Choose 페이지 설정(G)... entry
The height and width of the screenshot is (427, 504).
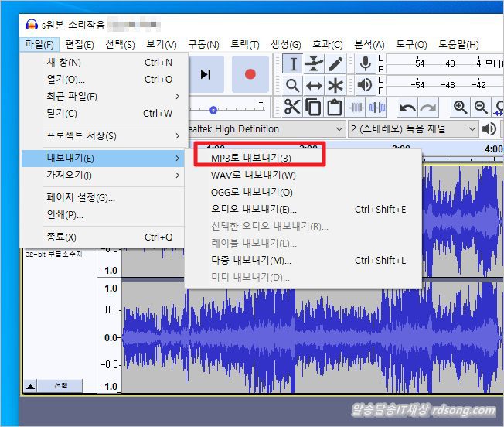[103, 198]
